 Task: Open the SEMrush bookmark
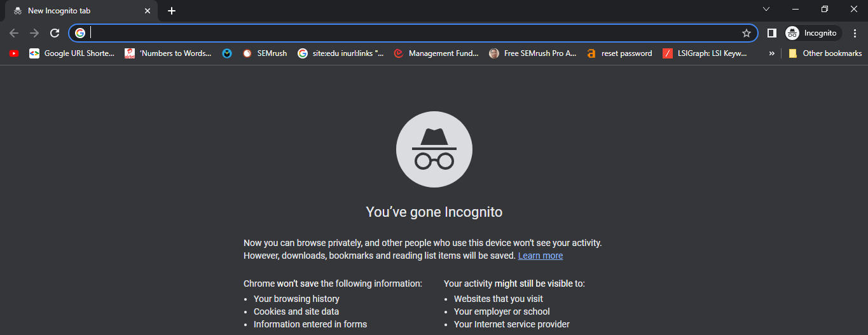pyautogui.click(x=265, y=53)
